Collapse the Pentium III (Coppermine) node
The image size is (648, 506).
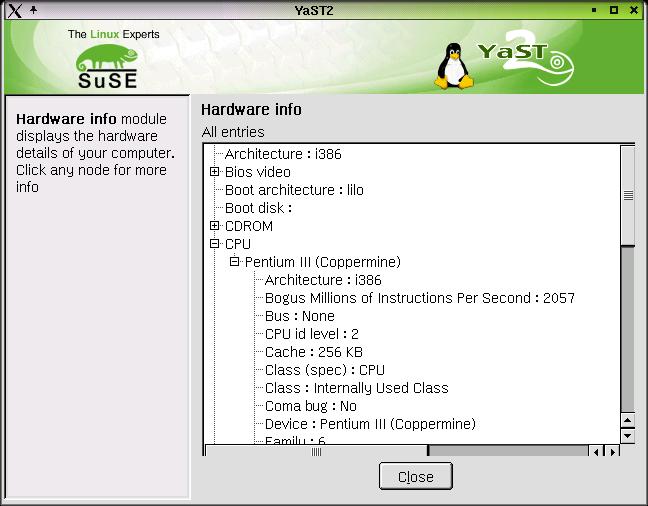pos(234,262)
